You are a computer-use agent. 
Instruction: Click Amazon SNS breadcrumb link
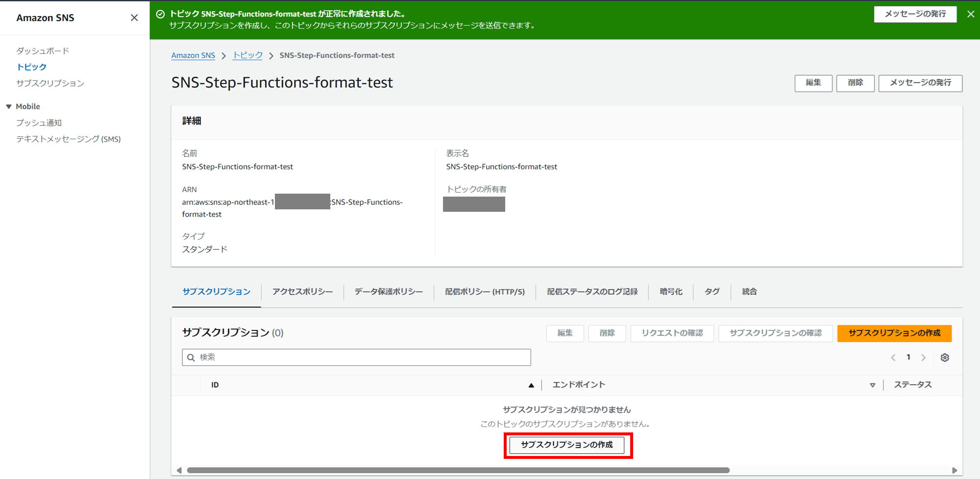coord(193,55)
